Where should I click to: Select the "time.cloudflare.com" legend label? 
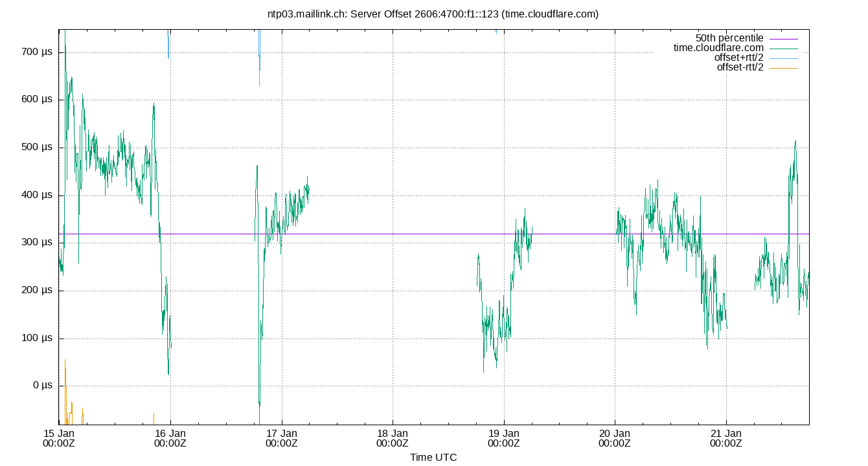pyautogui.click(x=718, y=48)
